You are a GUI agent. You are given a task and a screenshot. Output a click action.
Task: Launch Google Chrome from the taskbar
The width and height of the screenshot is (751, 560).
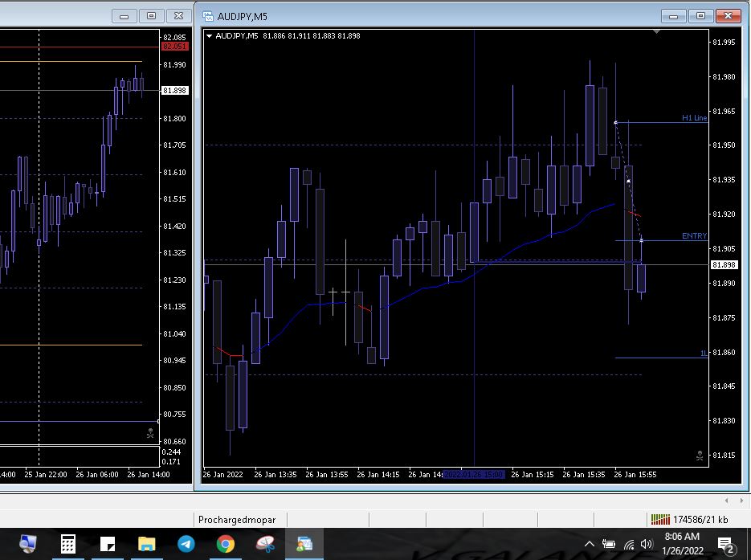click(226, 544)
